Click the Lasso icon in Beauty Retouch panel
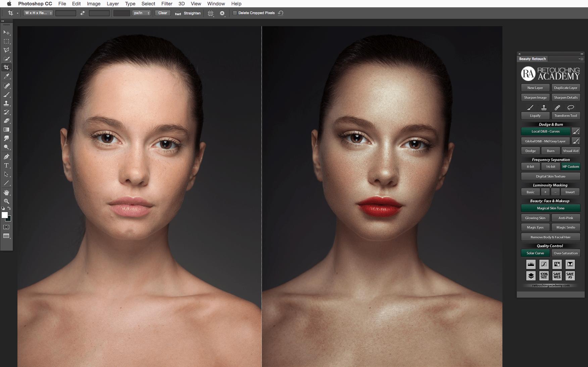The width and height of the screenshot is (588, 367). (x=571, y=107)
